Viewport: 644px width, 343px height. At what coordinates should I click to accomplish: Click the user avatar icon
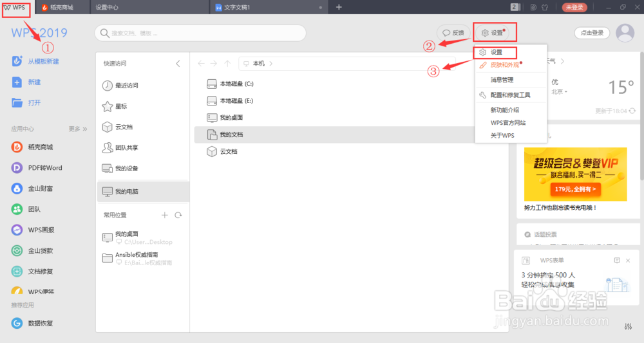click(x=625, y=33)
